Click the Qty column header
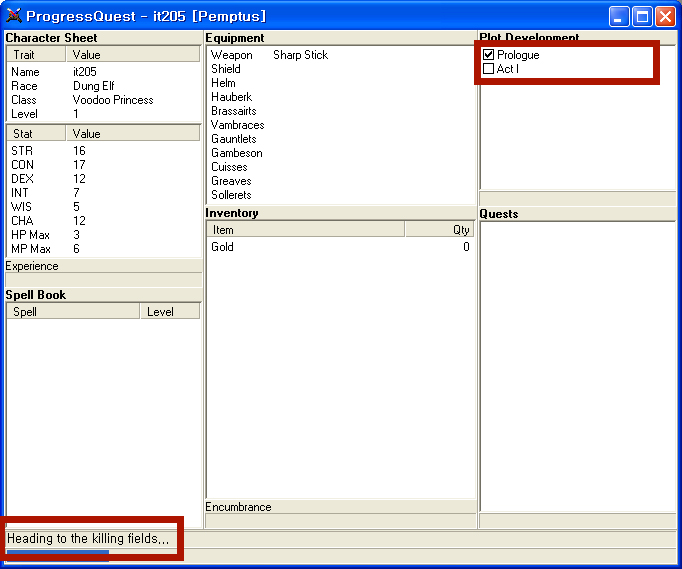Image resolution: width=682 pixels, height=569 pixels. coord(440,230)
